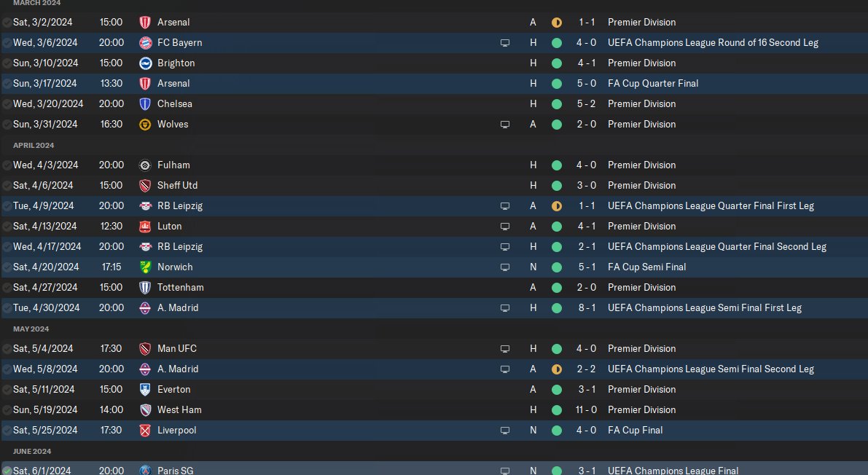Click the Wolves club crest icon
Screen dimensions: 868x475
pyautogui.click(x=145, y=125)
